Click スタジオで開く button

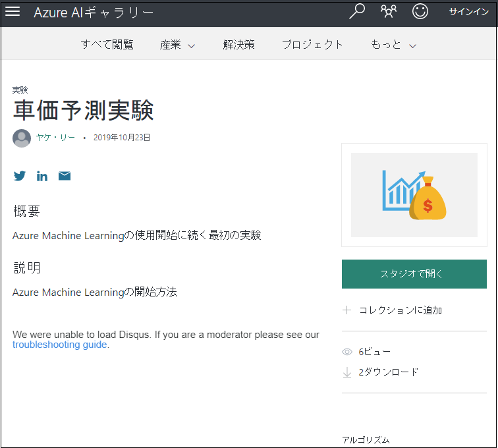click(414, 274)
